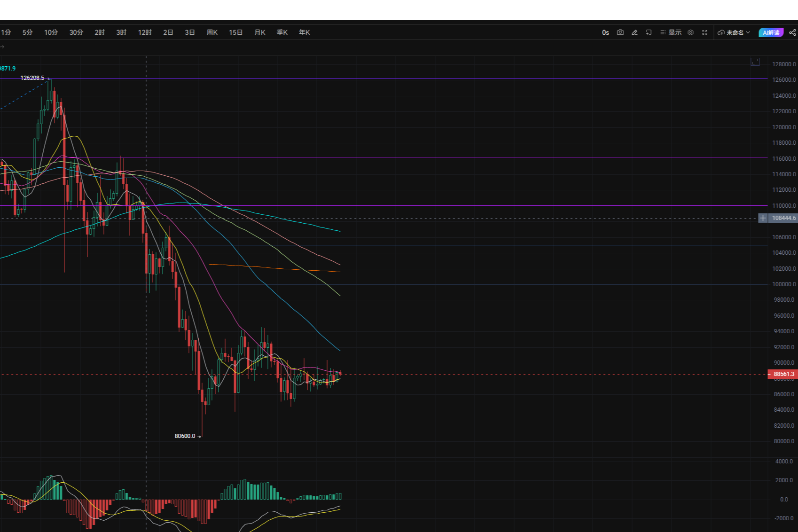Click the 88561.3 current price label
The width and height of the screenshot is (798, 532).
point(783,374)
